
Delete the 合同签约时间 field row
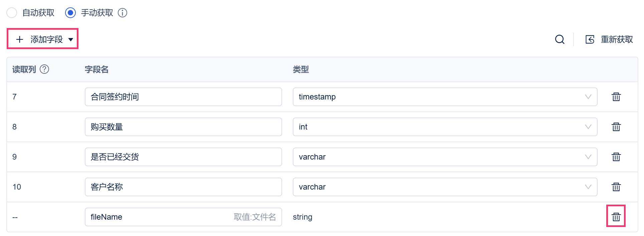point(616,97)
